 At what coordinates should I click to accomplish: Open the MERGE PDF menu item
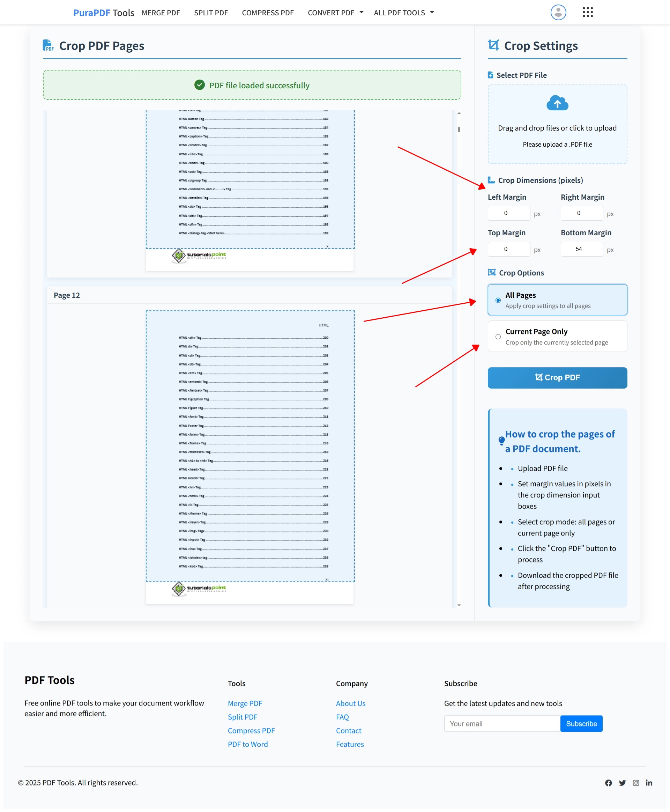pyautogui.click(x=161, y=12)
